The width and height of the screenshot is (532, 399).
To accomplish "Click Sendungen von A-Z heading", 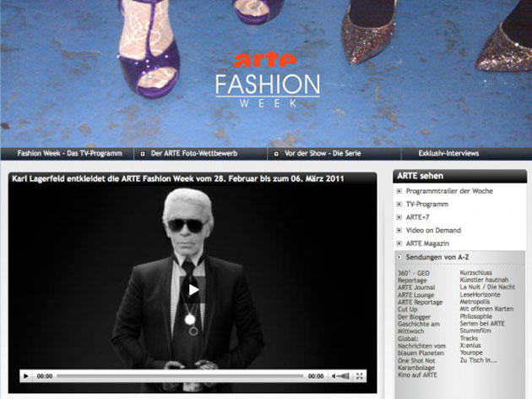I will click(x=437, y=257).
